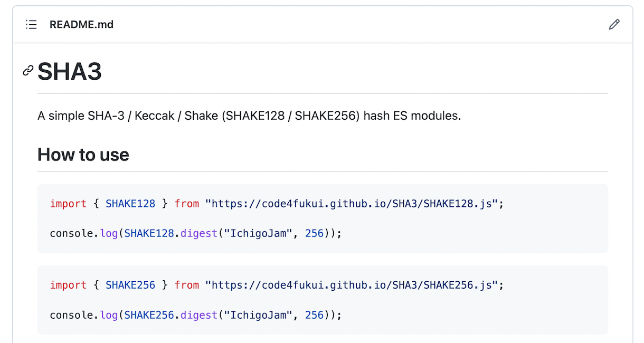The image size is (644, 343).
Task: Click the digest call in second code block
Action: (x=198, y=315)
